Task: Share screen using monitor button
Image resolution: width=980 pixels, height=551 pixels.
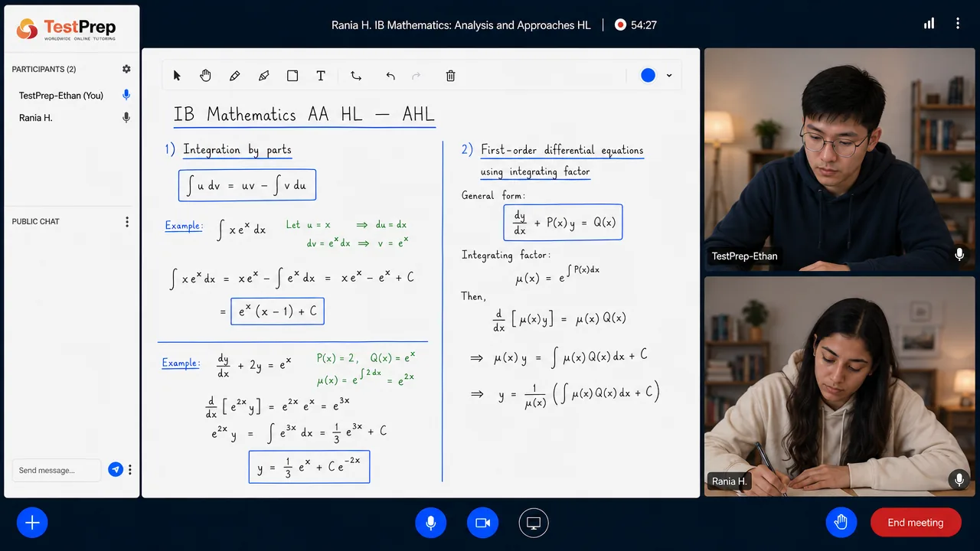Action: tap(534, 523)
